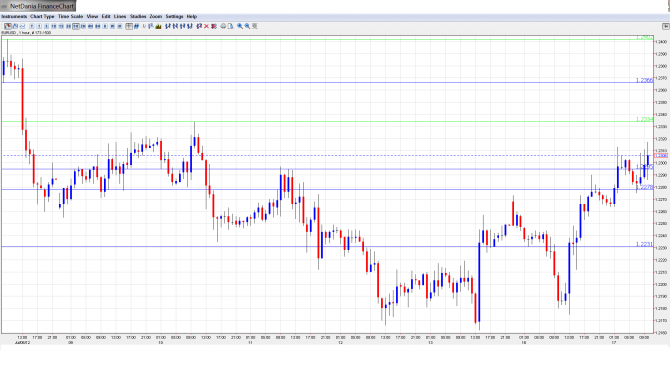Select the candlestick chart type icon
The height and width of the screenshot is (376, 670).
15,26
